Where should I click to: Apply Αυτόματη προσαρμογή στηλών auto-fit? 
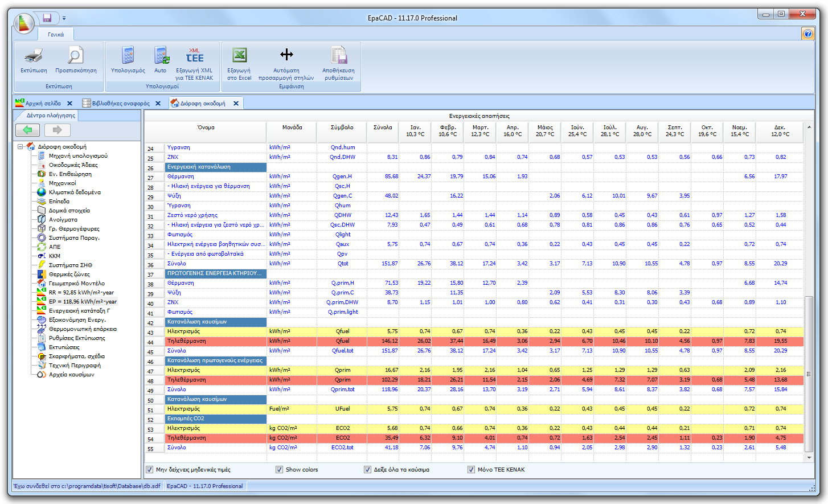[286, 63]
